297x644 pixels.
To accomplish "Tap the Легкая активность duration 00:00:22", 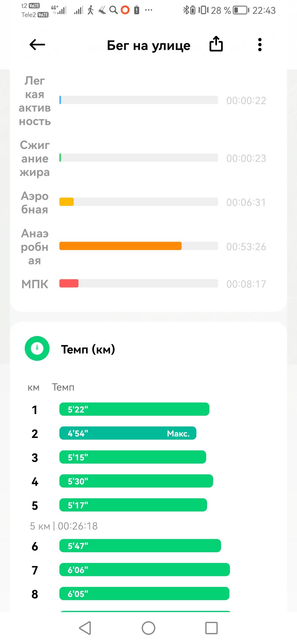I will pyautogui.click(x=246, y=100).
